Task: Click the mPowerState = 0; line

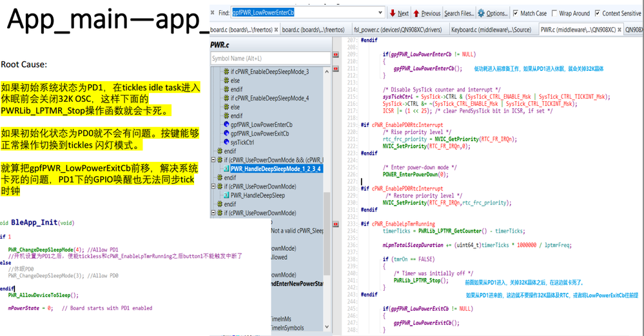Action: (x=30, y=308)
